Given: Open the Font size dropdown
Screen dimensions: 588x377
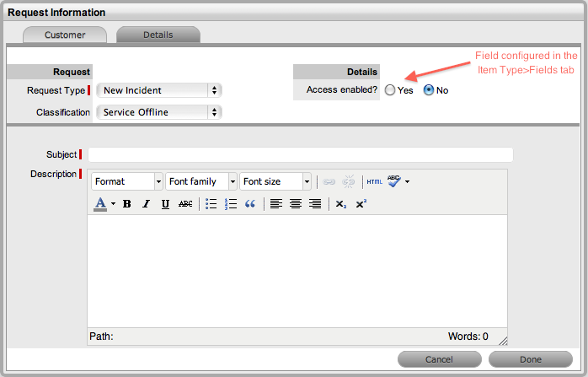Looking at the screenshot, I should coord(275,181).
